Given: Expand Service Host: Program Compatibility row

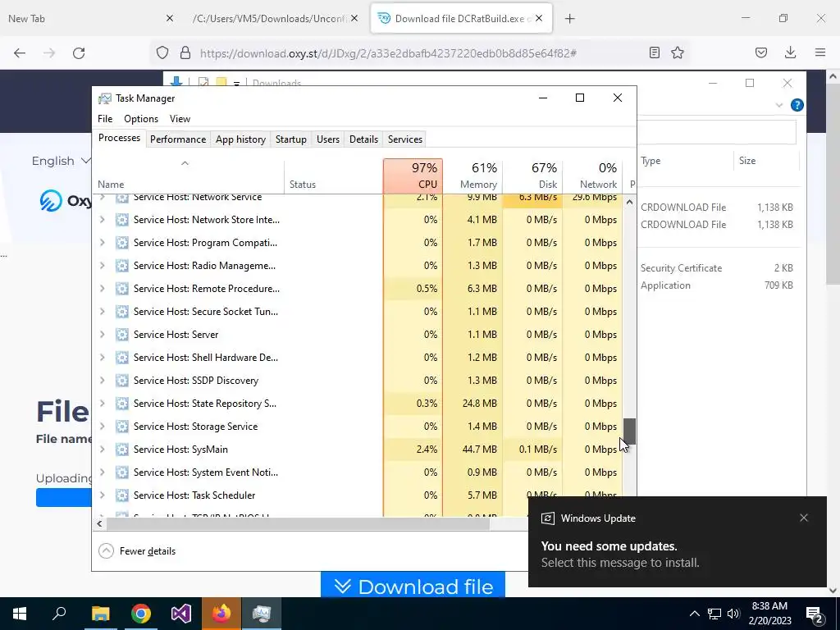Looking at the screenshot, I should [102, 243].
